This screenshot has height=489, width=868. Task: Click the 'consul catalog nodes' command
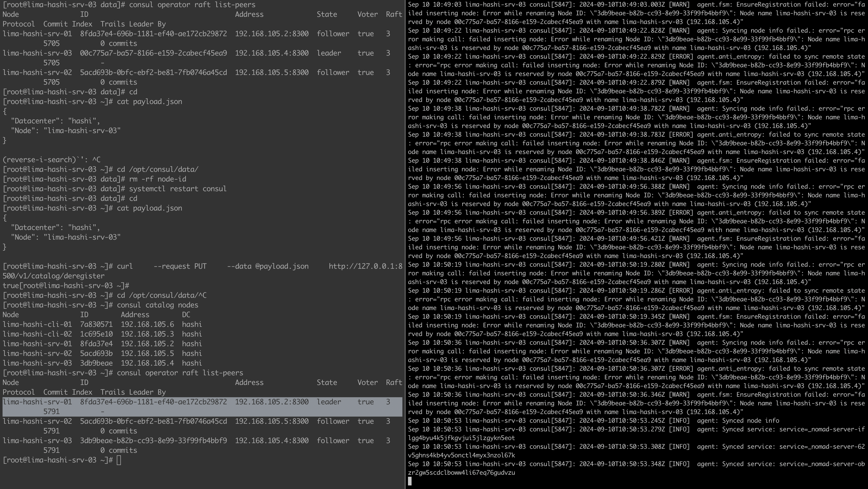(157, 305)
